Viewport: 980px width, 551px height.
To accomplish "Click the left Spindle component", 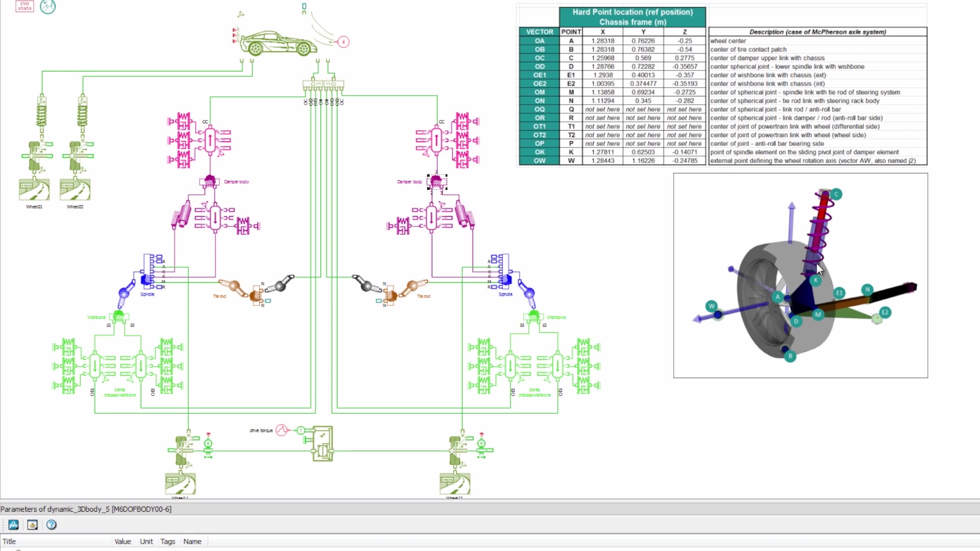I will pos(147,279).
